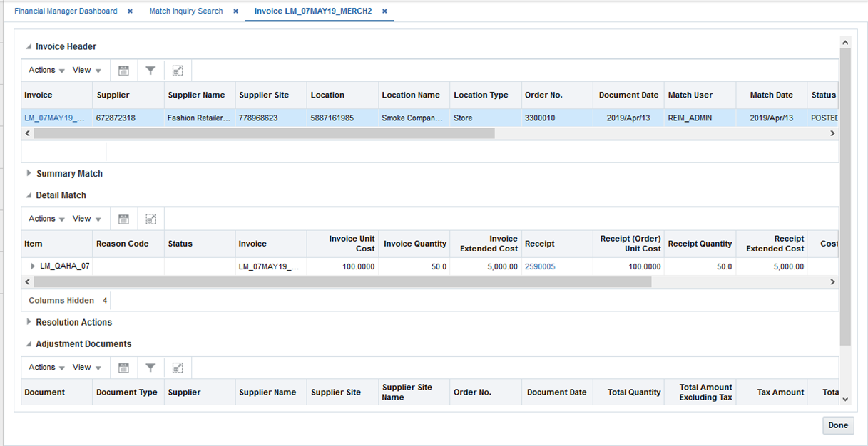The width and height of the screenshot is (868, 446).
Task: Collapse the Invoice Header section
Action: pos(29,46)
